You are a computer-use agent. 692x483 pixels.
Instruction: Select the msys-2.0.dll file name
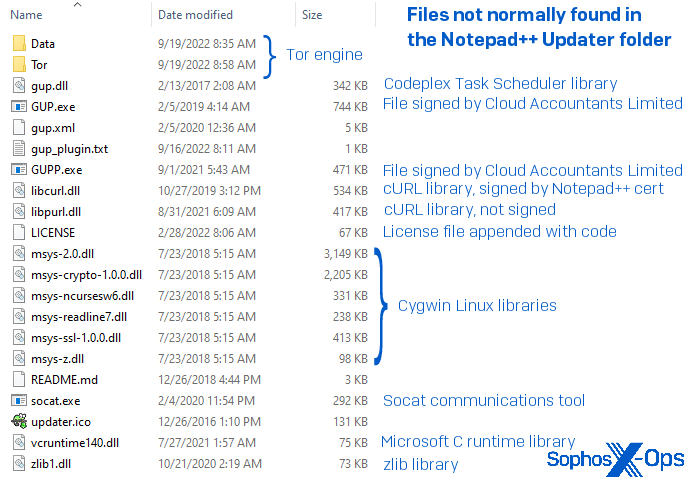tap(62, 254)
